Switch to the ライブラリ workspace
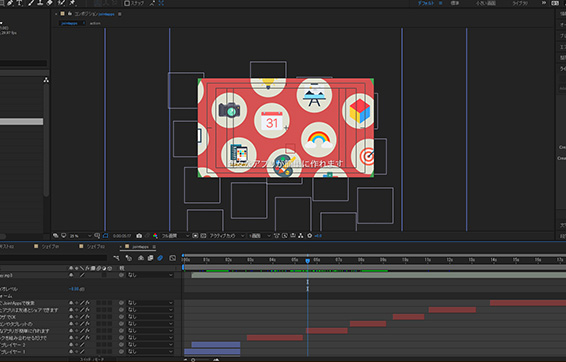The width and height of the screenshot is (566, 362). [x=520, y=3]
